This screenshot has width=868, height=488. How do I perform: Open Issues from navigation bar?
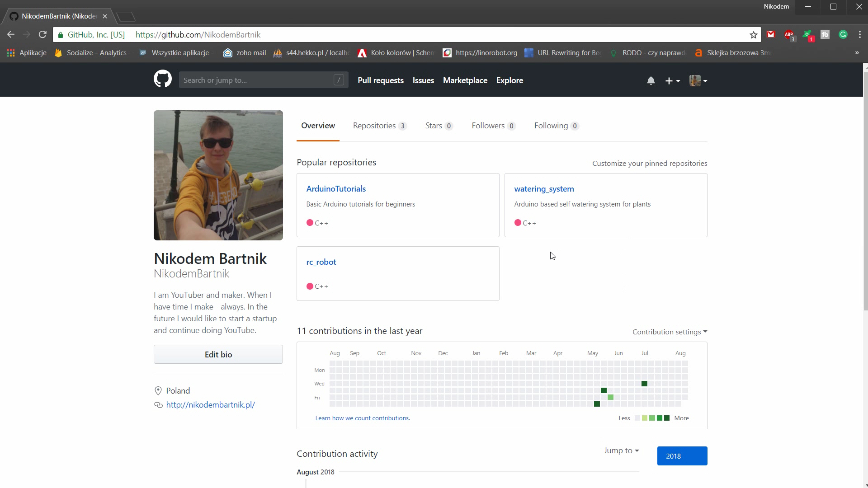pos(423,80)
